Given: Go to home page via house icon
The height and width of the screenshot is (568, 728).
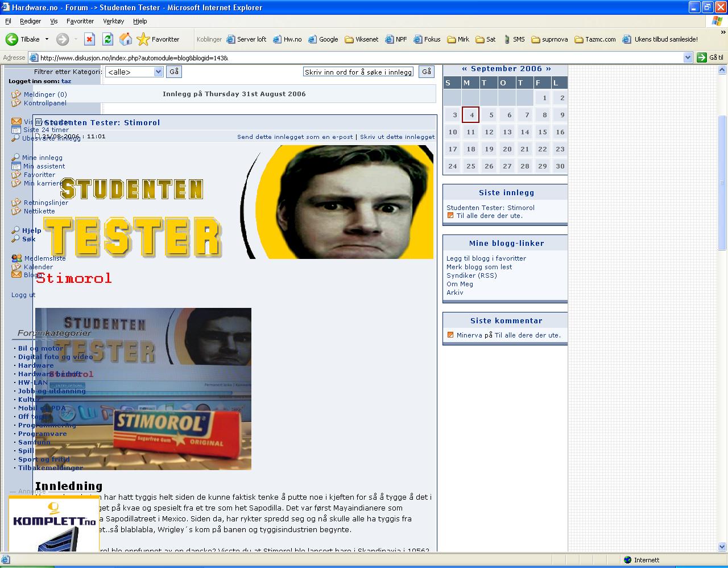Looking at the screenshot, I should pos(126,39).
